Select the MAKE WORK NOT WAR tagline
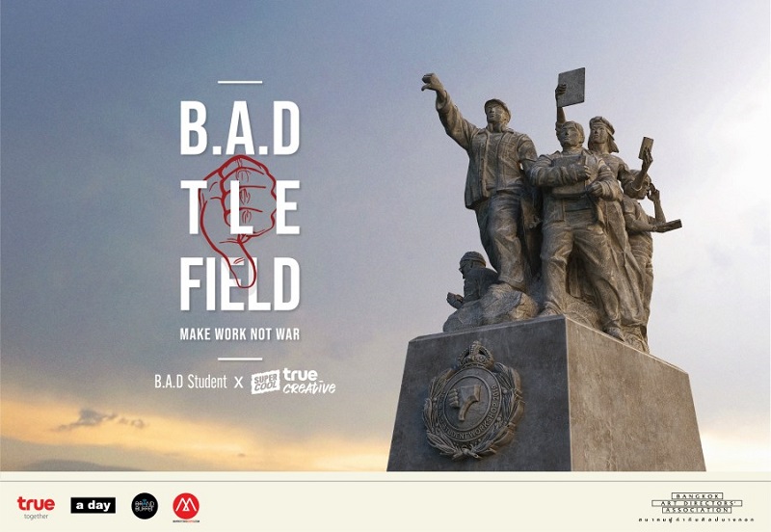771x532 pixels. pos(239,334)
